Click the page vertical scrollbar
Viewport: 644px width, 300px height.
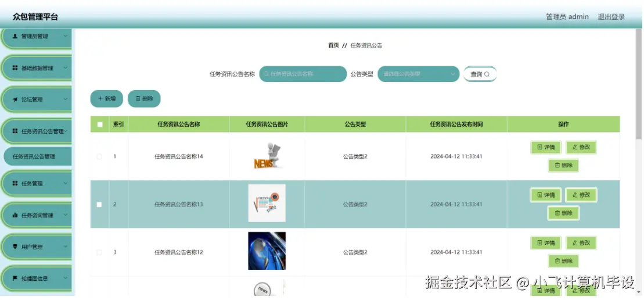tap(639, 84)
